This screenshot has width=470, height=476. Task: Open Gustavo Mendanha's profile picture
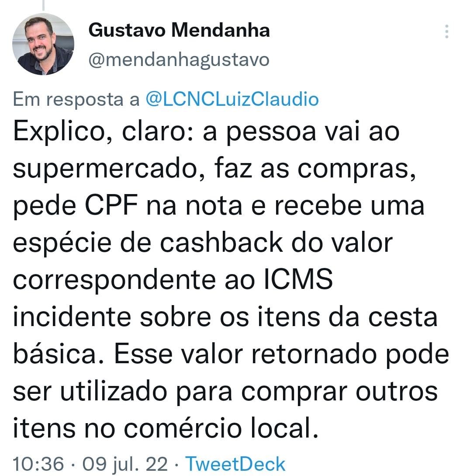point(43,44)
